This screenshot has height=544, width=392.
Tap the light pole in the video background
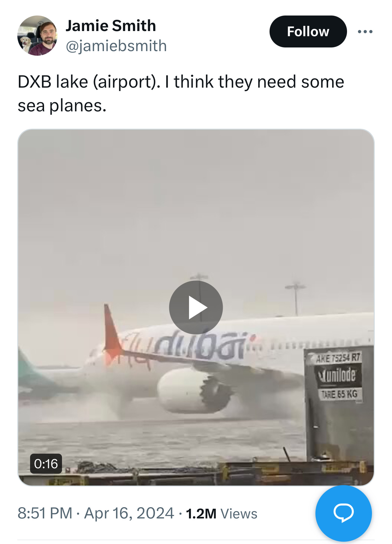pyautogui.click(x=296, y=300)
